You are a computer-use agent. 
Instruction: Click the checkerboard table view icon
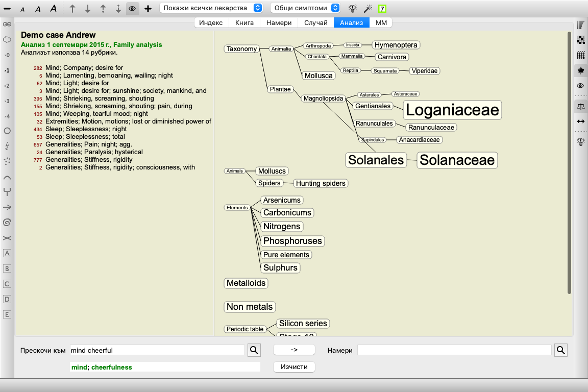coord(580,40)
